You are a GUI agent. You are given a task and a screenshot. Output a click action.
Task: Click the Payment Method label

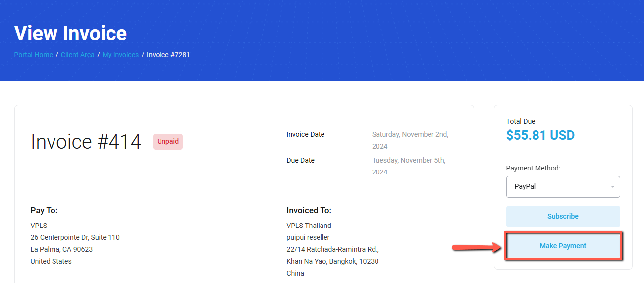(533, 168)
